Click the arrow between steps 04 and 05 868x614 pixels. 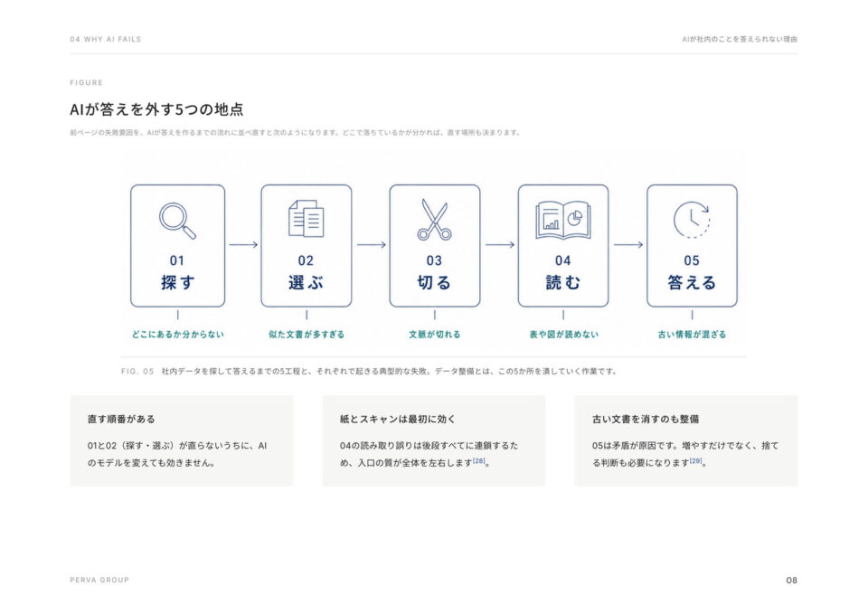(x=627, y=244)
